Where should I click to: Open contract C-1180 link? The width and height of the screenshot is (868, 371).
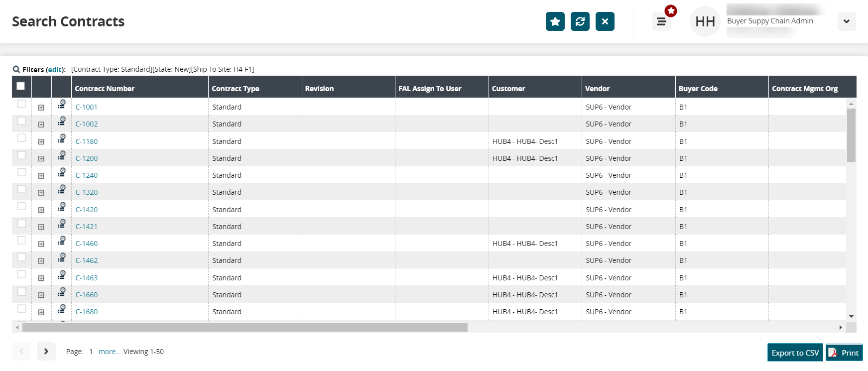(x=87, y=141)
